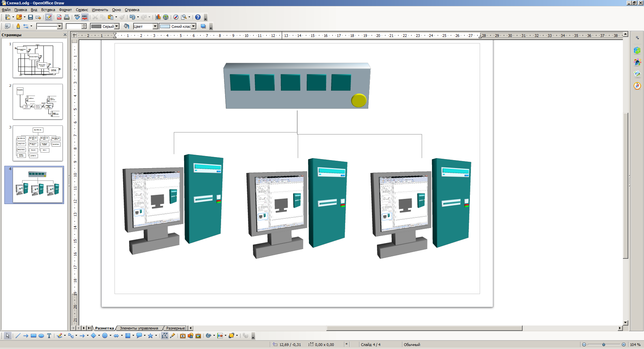Open the line color Серый dropdown
Viewport: 644px width, 349px height.
pos(117,26)
